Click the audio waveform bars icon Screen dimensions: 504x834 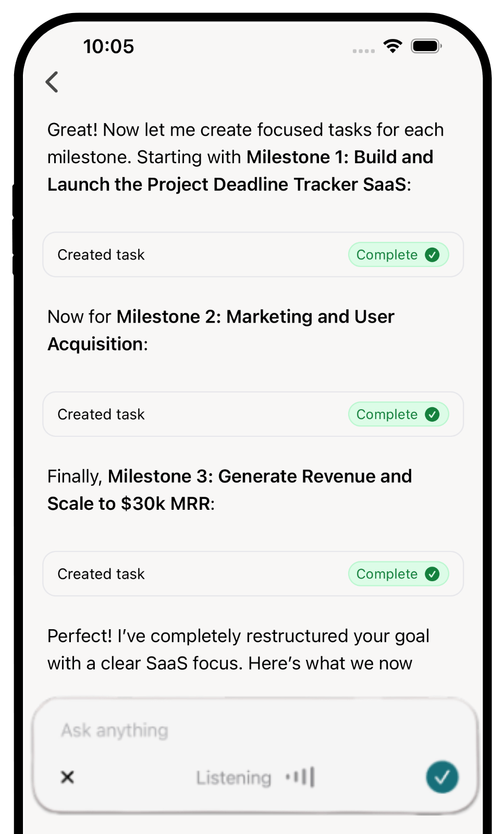[301, 777]
